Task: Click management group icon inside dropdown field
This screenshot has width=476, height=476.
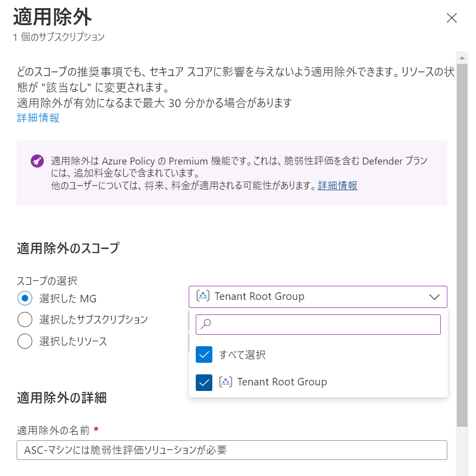Action: [x=203, y=296]
